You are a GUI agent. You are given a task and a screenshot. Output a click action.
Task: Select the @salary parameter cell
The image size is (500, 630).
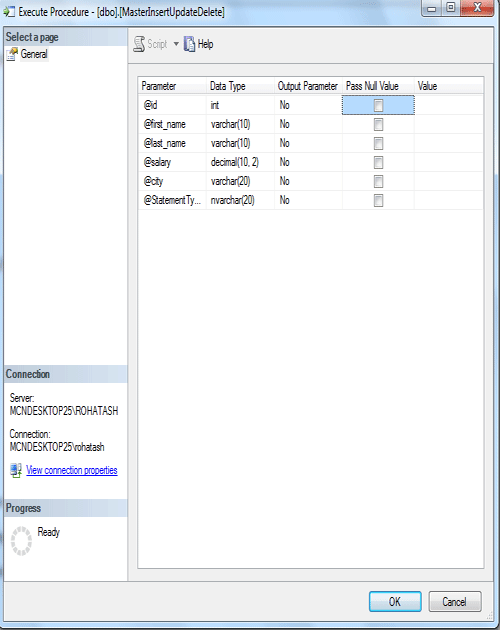coord(172,162)
